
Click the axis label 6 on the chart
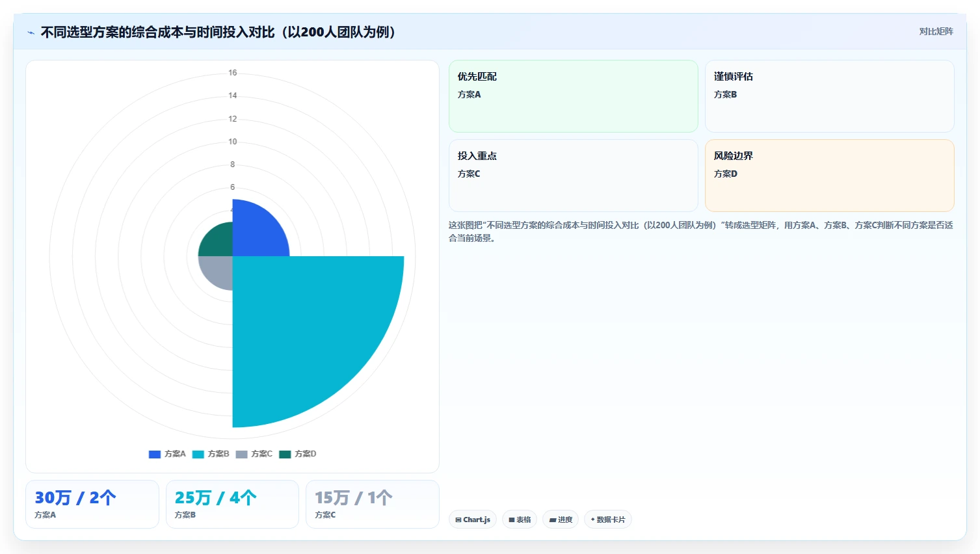[x=233, y=187]
